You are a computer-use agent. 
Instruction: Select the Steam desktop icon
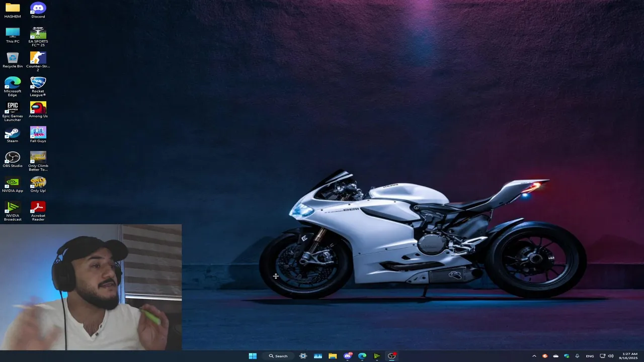point(13,135)
